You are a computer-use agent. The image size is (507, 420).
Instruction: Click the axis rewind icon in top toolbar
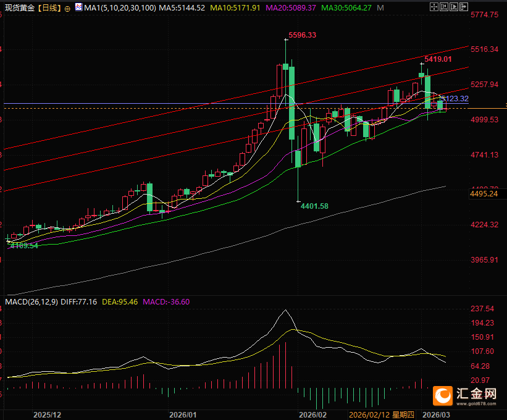click(444, 7)
